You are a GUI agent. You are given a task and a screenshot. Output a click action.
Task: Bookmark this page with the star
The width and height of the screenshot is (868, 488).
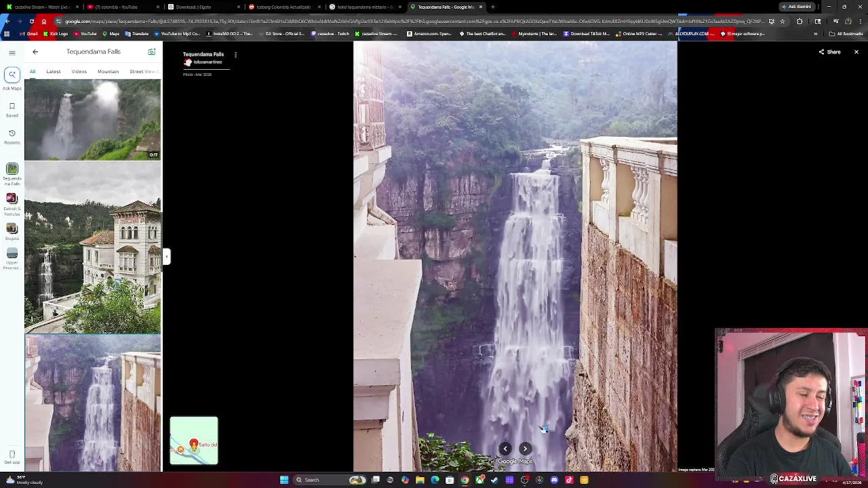click(x=782, y=21)
